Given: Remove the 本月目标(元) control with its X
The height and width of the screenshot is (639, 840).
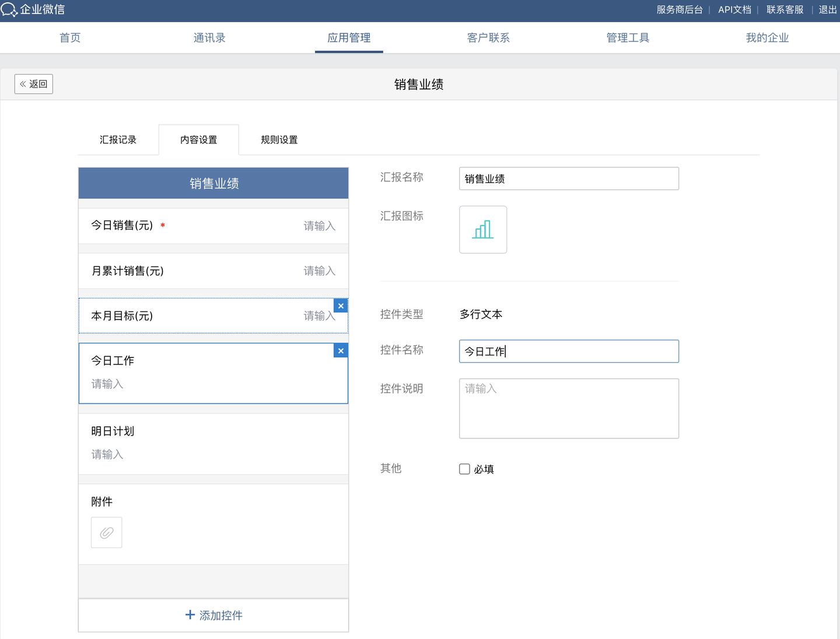Looking at the screenshot, I should tap(341, 306).
